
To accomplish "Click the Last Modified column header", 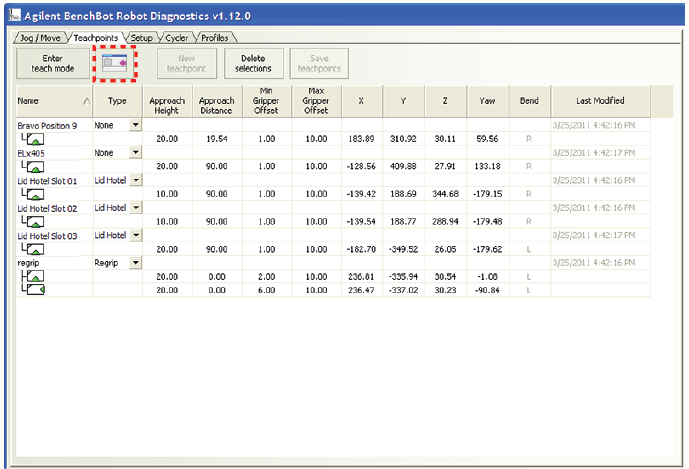I will tap(600, 101).
